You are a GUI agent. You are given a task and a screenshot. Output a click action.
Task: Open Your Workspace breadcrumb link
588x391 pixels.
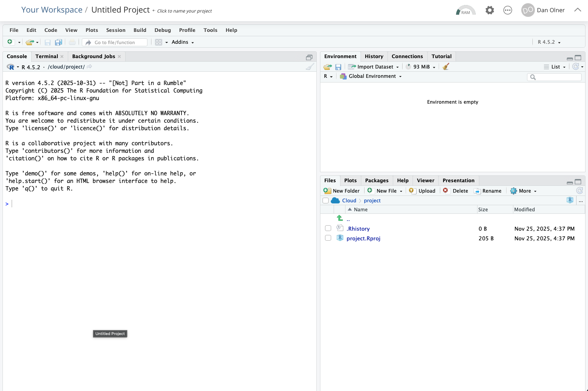pos(52,10)
